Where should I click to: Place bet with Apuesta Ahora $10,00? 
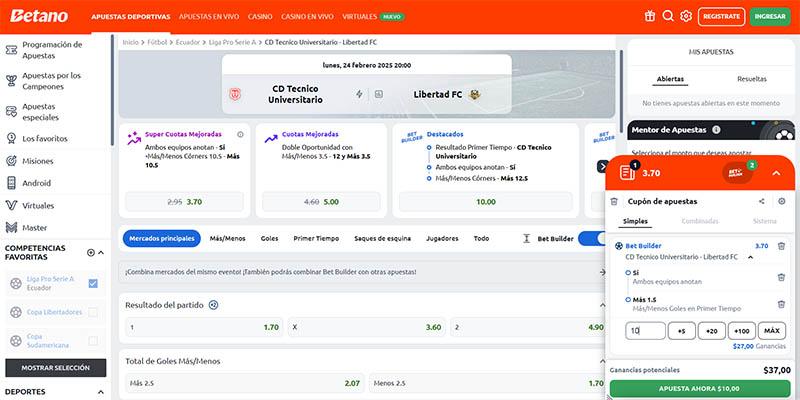699,388
